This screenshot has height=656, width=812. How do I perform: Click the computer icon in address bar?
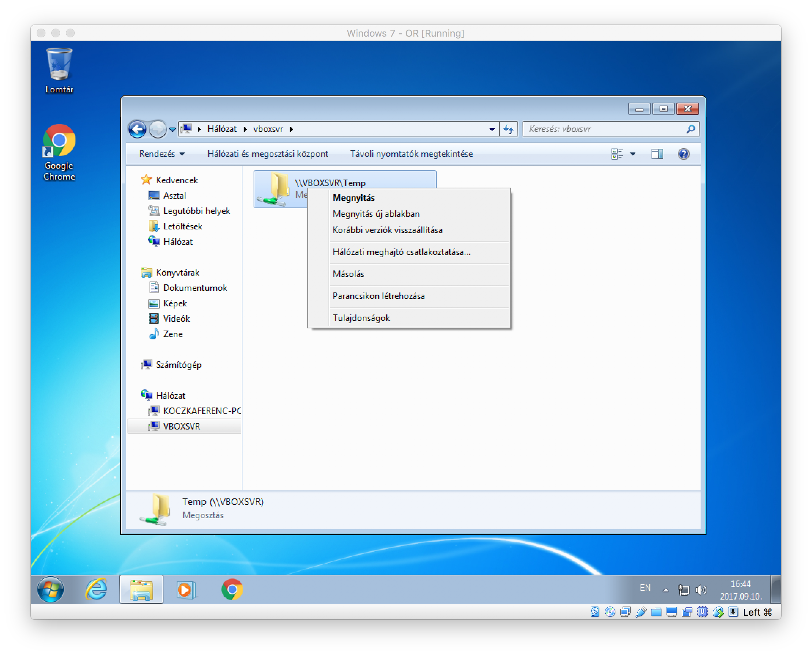[187, 129]
